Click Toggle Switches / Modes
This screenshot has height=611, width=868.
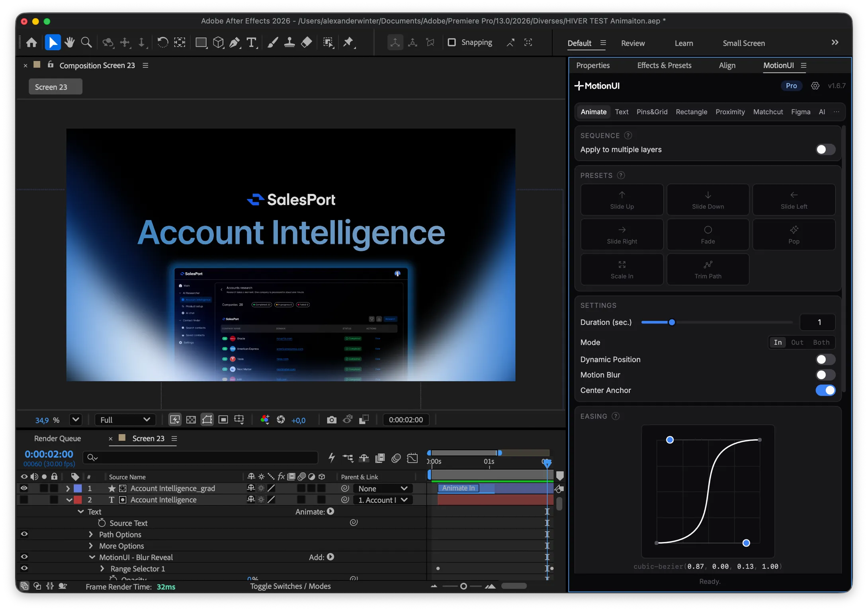pyautogui.click(x=290, y=586)
